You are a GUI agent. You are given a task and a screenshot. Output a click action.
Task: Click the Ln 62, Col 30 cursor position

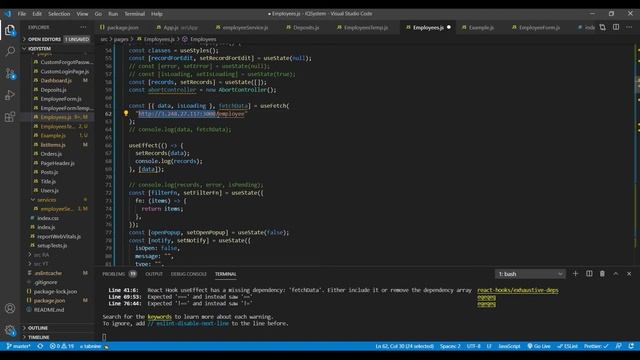[x=404, y=346]
